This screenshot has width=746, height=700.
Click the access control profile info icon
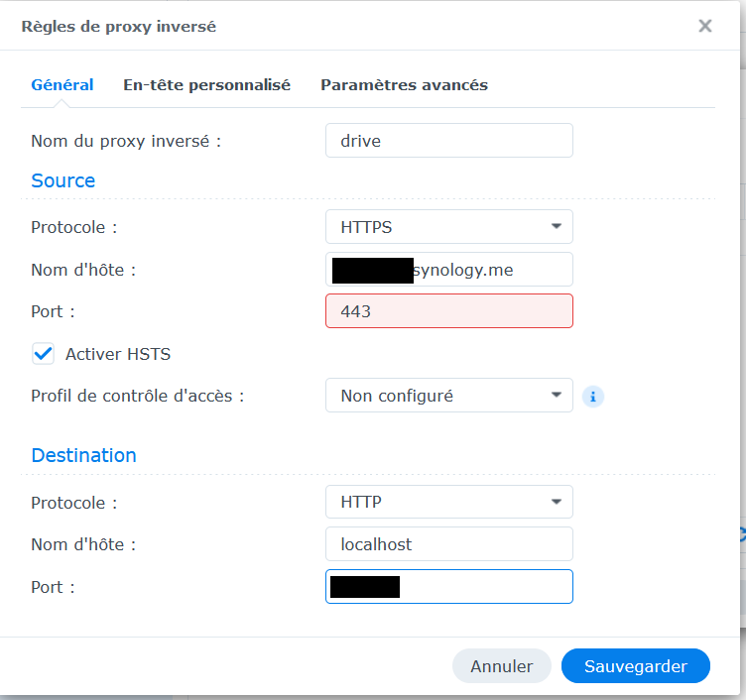tap(593, 397)
